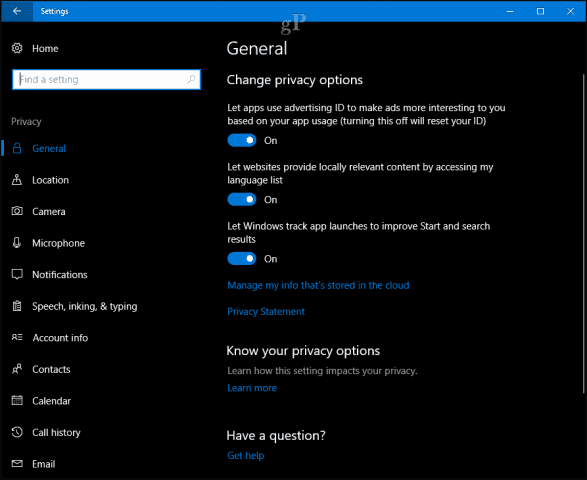587x480 pixels.
Task: Open the Camera icon in sidebar
Action: [x=17, y=211]
